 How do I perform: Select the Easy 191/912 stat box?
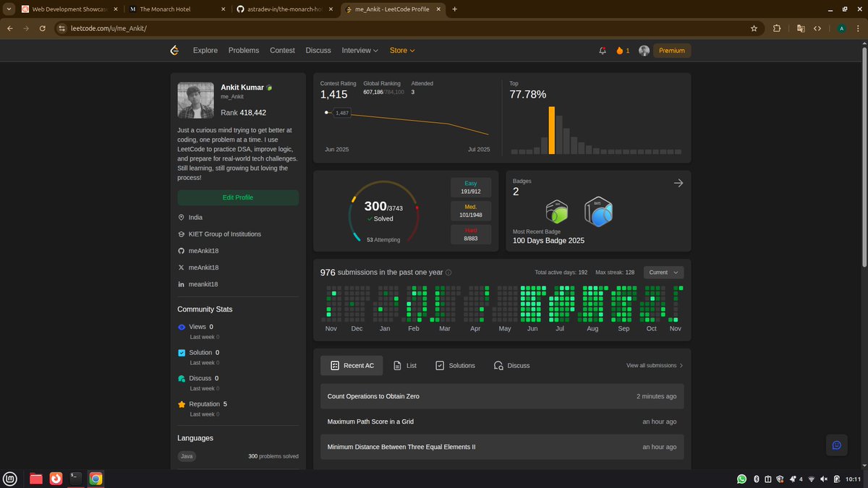click(471, 188)
